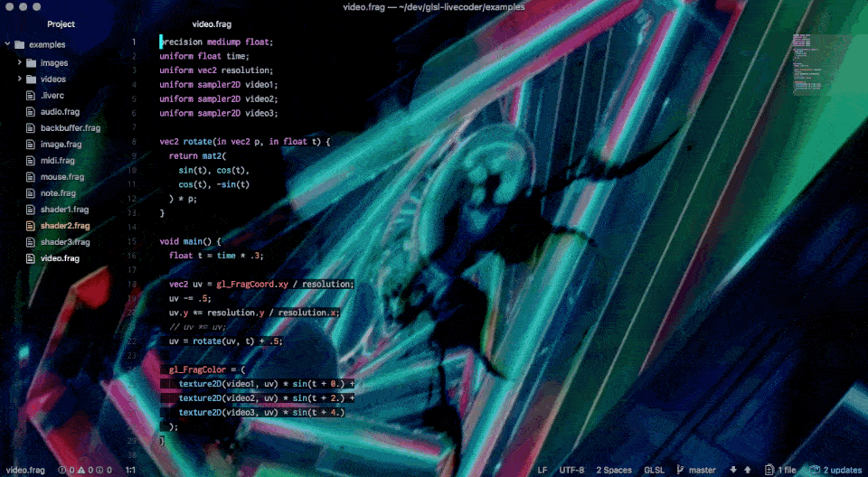Open linter errors count in status bar

[66, 470]
